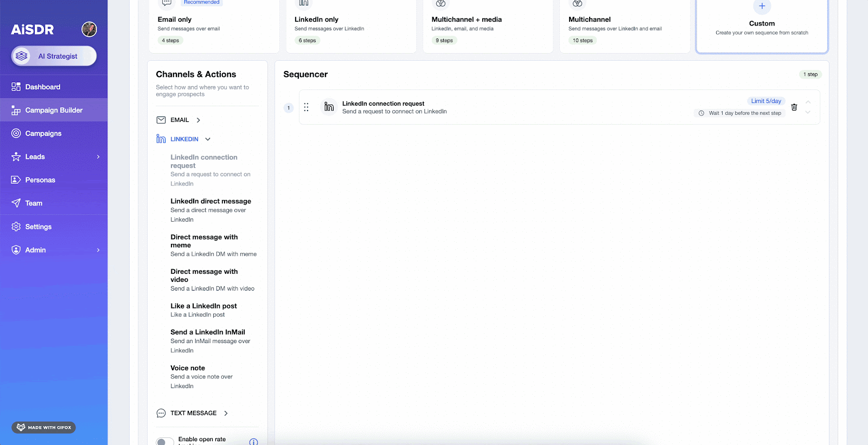Click the Campaign Builder icon
This screenshot has width=868, height=445.
16,111
